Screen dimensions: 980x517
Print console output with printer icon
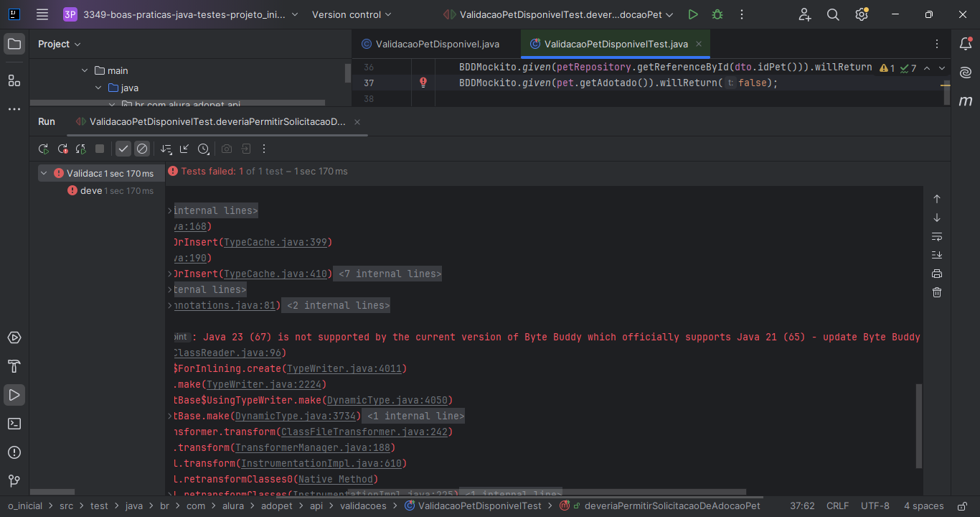pos(937,274)
